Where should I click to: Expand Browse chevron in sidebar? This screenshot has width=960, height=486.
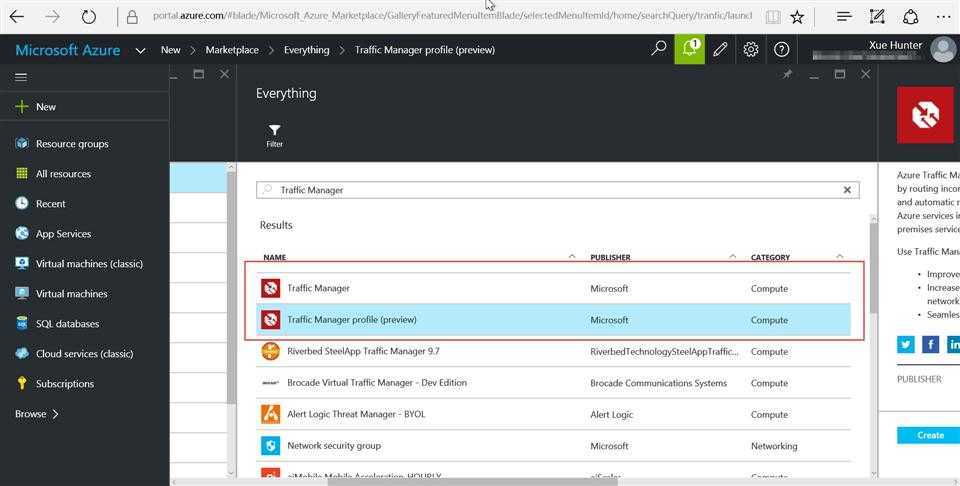55,414
